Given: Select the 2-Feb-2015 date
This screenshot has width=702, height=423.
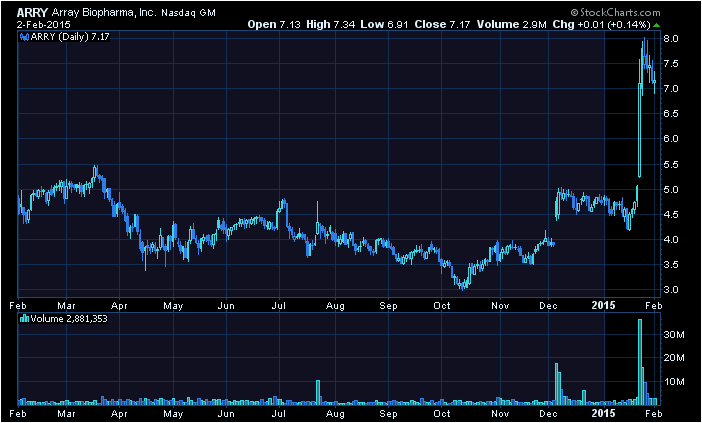Looking at the screenshot, I should [x=43, y=25].
